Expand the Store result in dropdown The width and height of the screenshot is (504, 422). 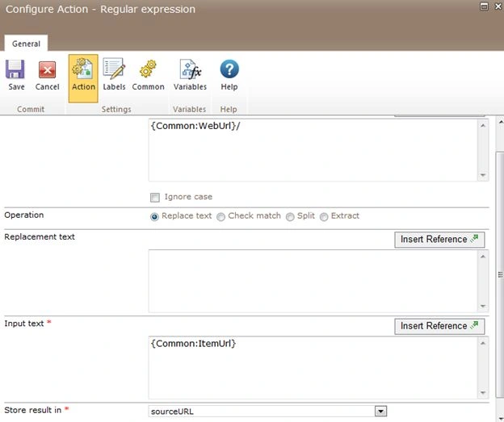click(x=380, y=411)
